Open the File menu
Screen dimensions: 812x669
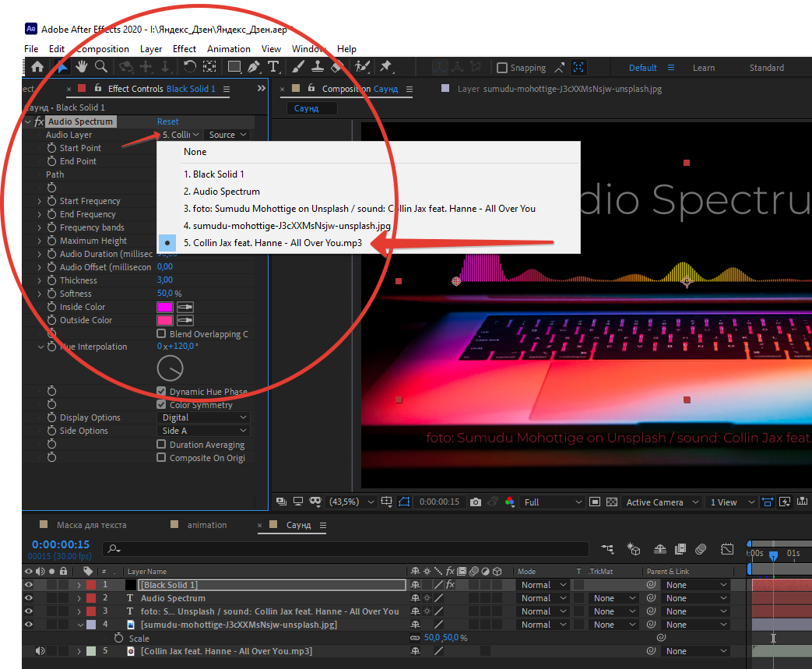(31, 49)
